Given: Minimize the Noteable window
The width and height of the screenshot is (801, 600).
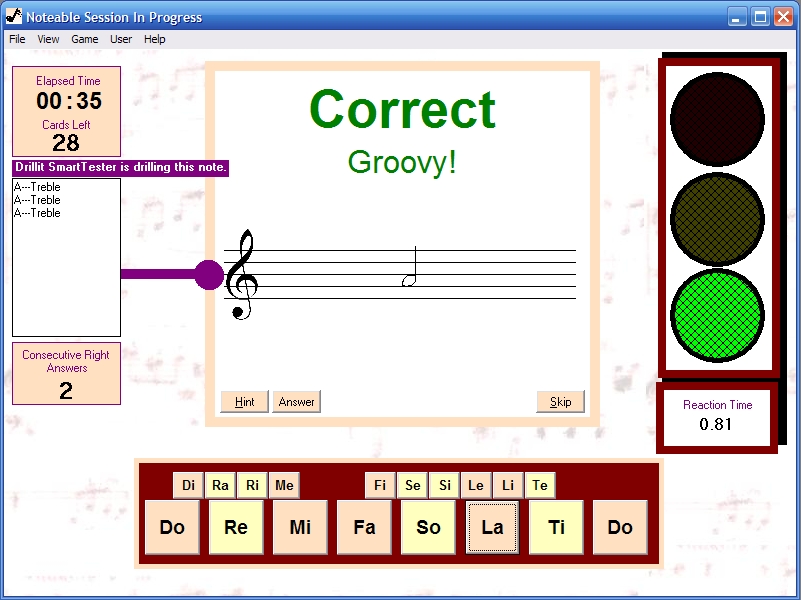Looking at the screenshot, I should pos(736,17).
